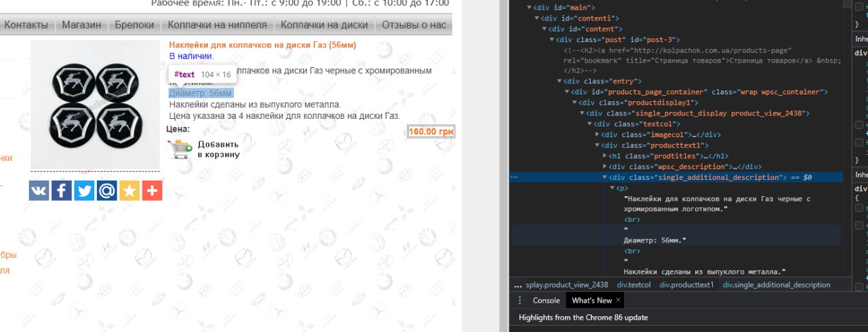Click the Цена: label
Viewport: 868px width, 332px height.
pyautogui.click(x=178, y=129)
